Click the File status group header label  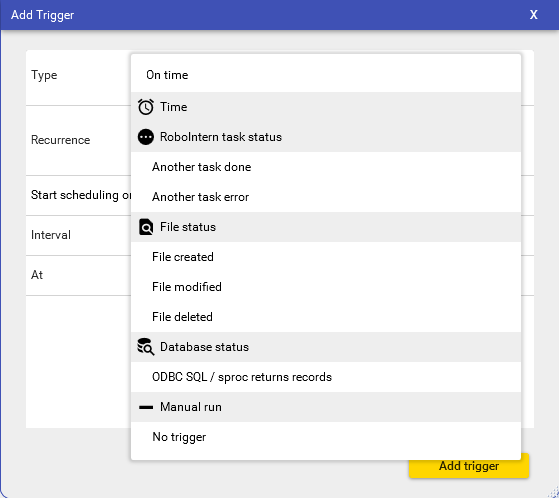(x=188, y=227)
